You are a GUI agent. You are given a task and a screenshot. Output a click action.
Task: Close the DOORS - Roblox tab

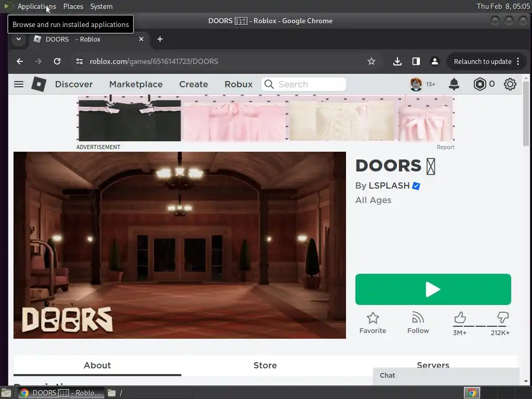(x=141, y=39)
